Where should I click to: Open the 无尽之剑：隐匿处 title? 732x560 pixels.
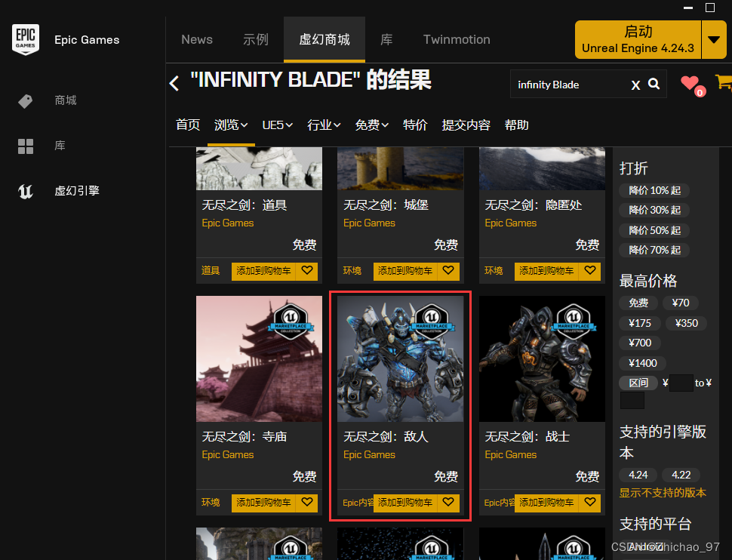[x=533, y=205]
